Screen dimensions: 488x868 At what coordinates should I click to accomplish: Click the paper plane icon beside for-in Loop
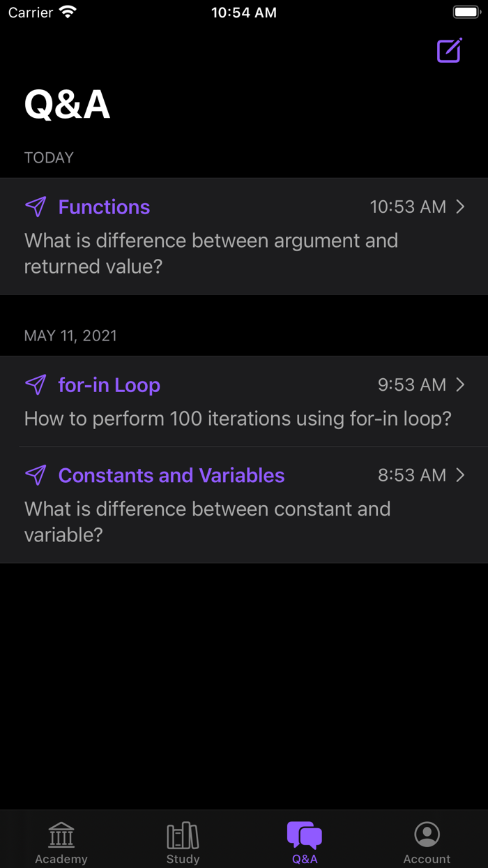click(x=36, y=384)
